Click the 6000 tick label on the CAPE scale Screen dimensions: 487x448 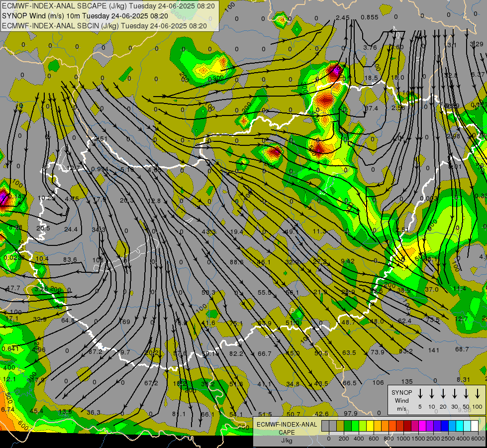(478, 439)
